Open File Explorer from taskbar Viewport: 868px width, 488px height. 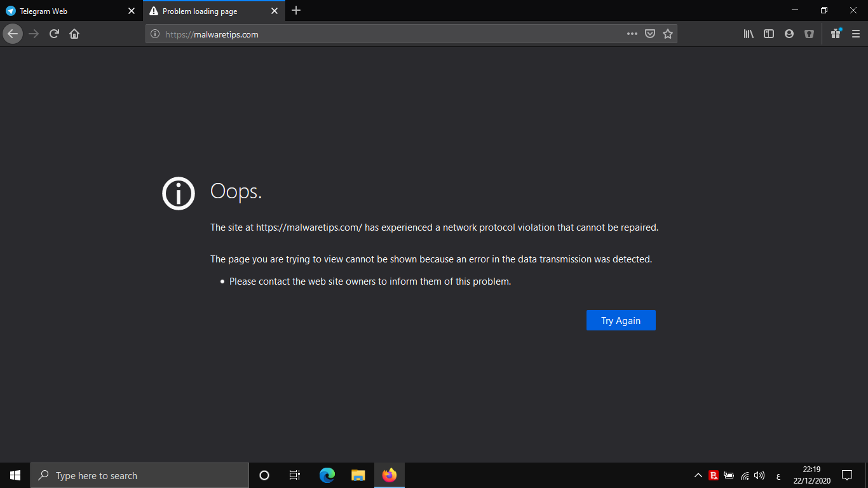(x=358, y=475)
